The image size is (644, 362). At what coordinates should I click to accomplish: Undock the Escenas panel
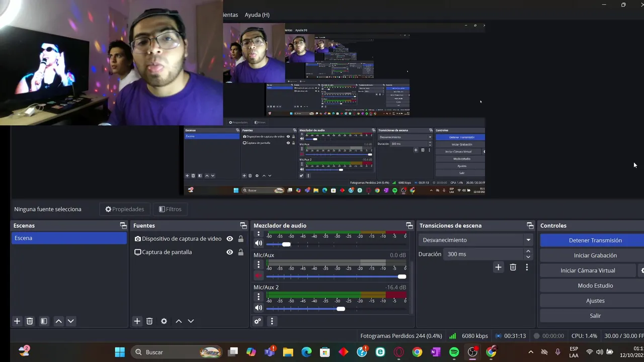123,225
